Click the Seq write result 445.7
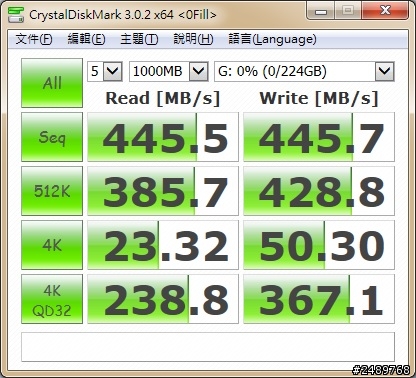This screenshot has width=416, height=378. pos(319,137)
